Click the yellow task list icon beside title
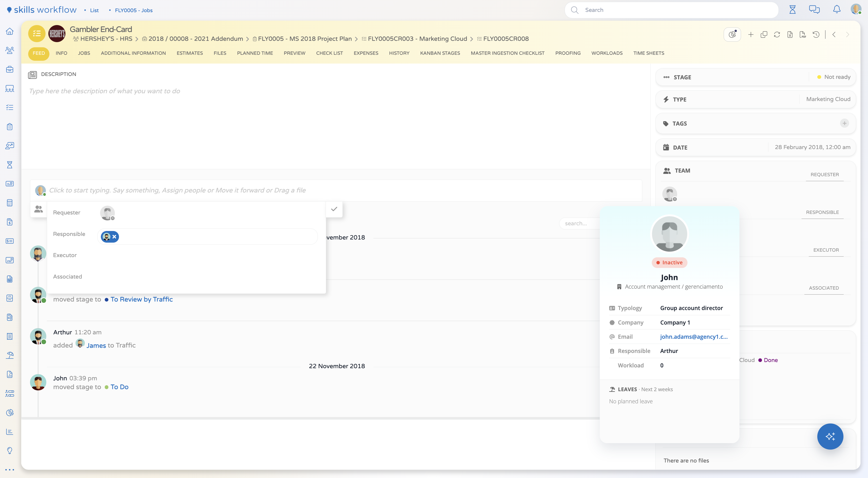The width and height of the screenshot is (868, 478). [x=37, y=34]
